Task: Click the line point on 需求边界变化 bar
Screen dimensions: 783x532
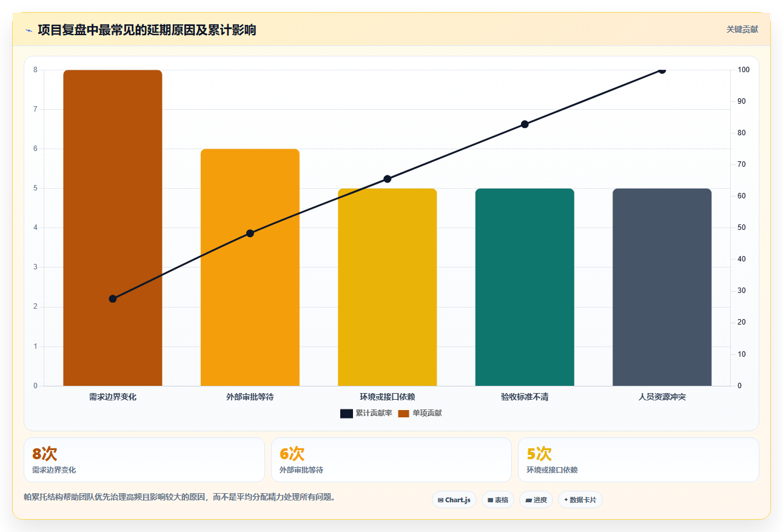Action: click(113, 298)
